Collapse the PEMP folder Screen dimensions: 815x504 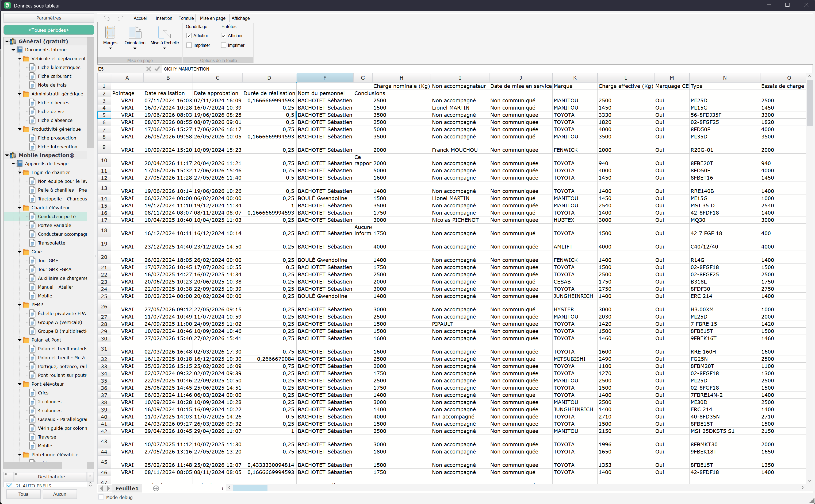pos(19,305)
